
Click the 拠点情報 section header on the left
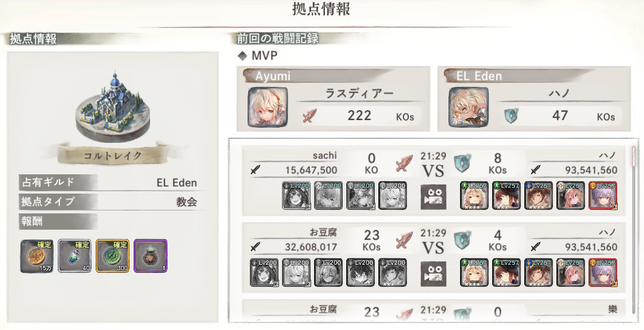pos(33,39)
